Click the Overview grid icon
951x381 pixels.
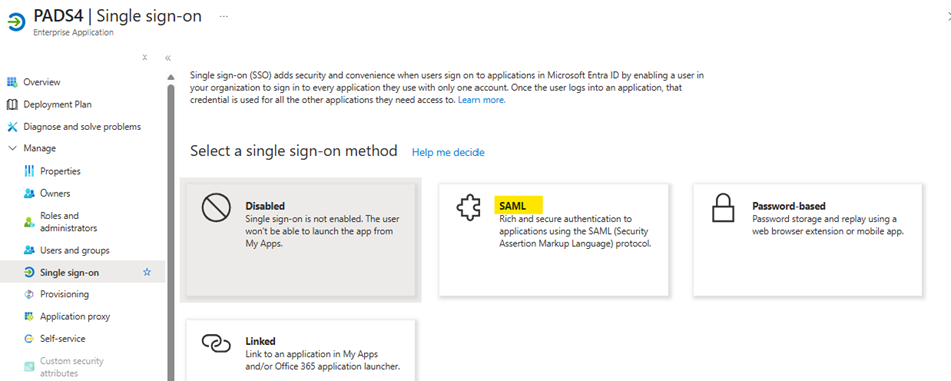pyautogui.click(x=12, y=82)
